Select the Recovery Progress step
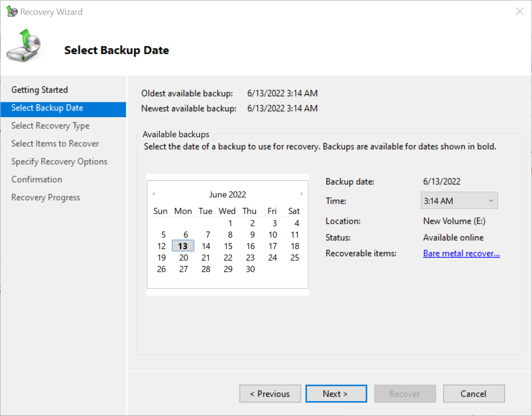Viewport: 532px width, 416px height. pyautogui.click(x=45, y=197)
